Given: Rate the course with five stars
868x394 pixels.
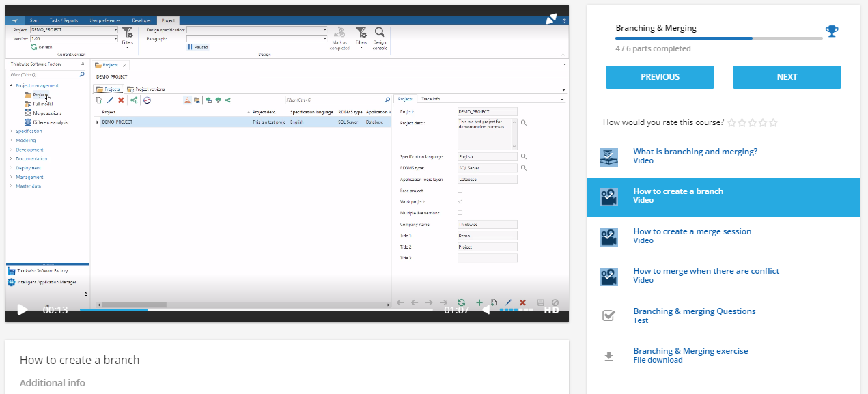Looking at the screenshot, I should [773, 122].
